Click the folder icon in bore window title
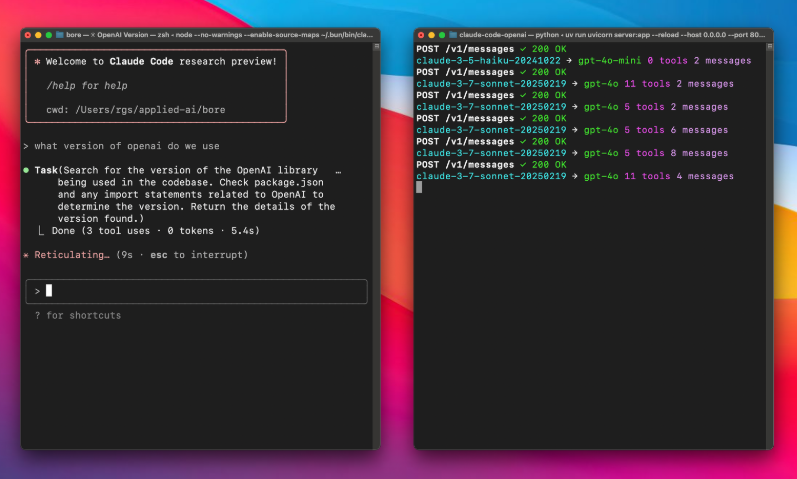This screenshot has height=479, width=797. [x=59, y=35]
